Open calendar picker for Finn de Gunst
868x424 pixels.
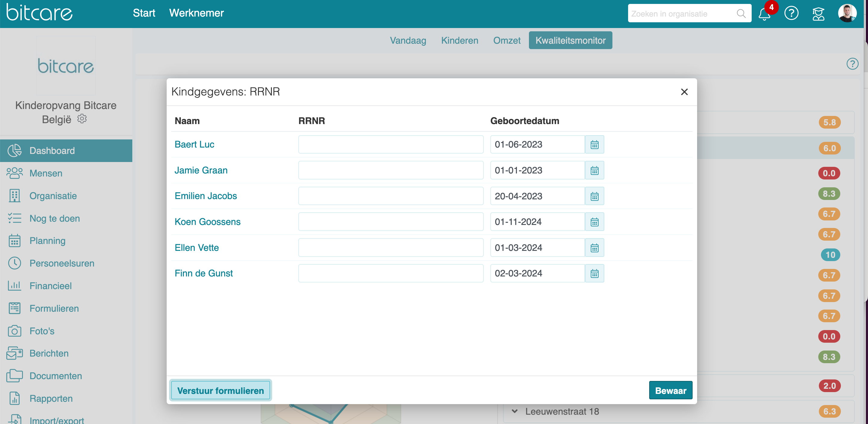(x=594, y=273)
